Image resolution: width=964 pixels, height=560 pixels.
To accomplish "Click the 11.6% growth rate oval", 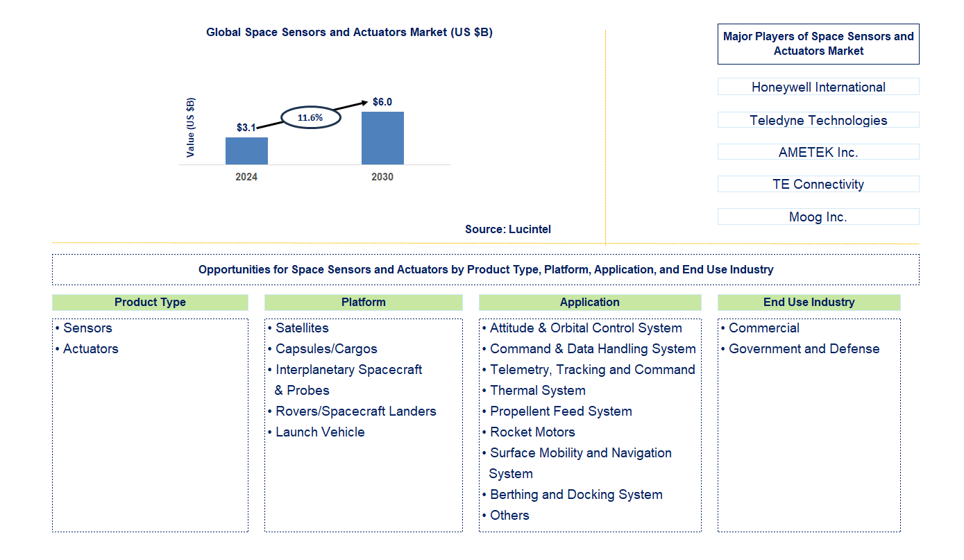I will (310, 117).
